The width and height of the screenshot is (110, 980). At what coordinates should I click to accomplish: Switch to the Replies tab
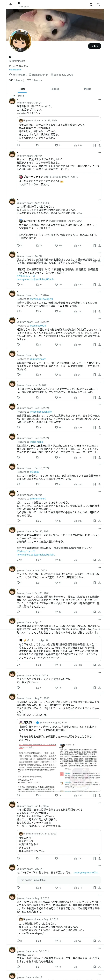click(x=55, y=89)
